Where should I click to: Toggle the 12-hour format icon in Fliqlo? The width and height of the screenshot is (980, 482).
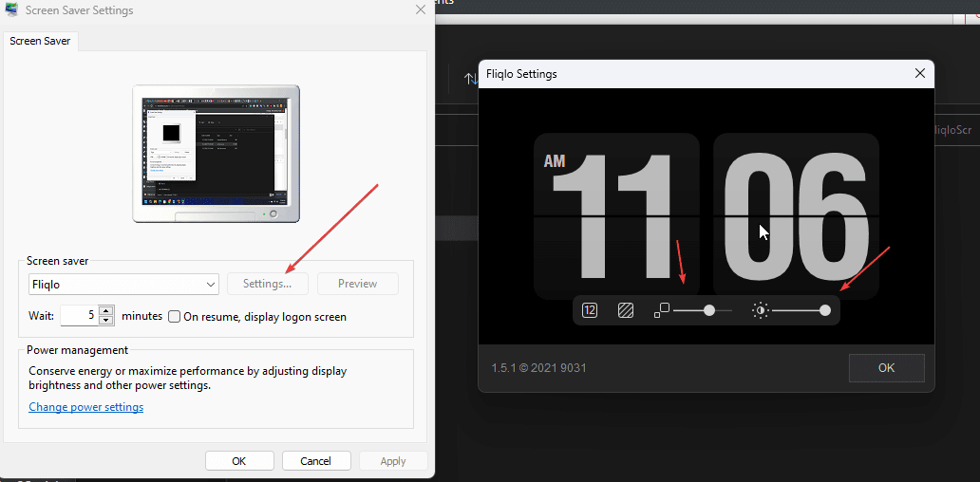(590, 310)
